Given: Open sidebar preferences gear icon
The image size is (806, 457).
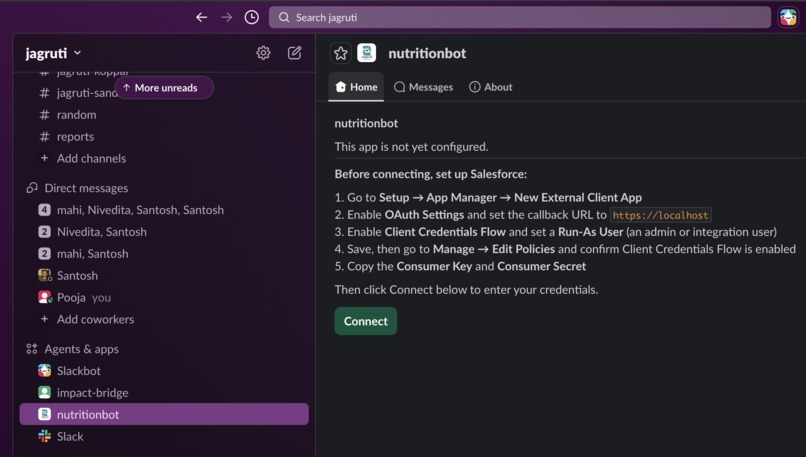Looking at the screenshot, I should [x=263, y=53].
